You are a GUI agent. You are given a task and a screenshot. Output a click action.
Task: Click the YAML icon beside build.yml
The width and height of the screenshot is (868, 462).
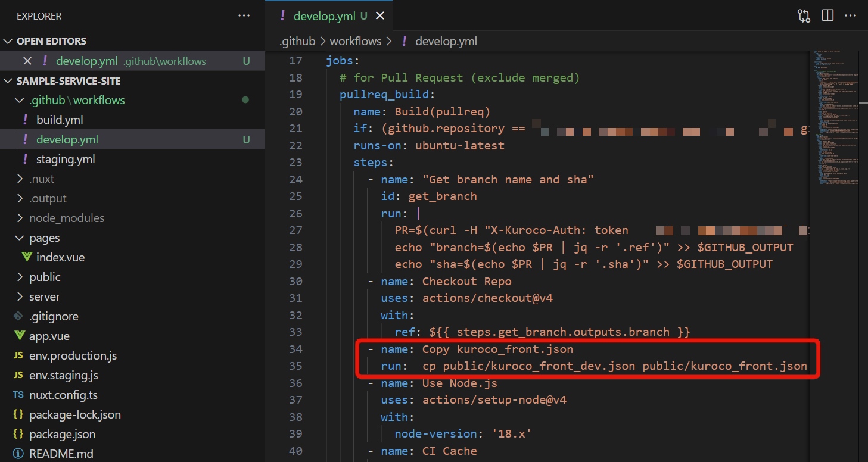(x=26, y=120)
